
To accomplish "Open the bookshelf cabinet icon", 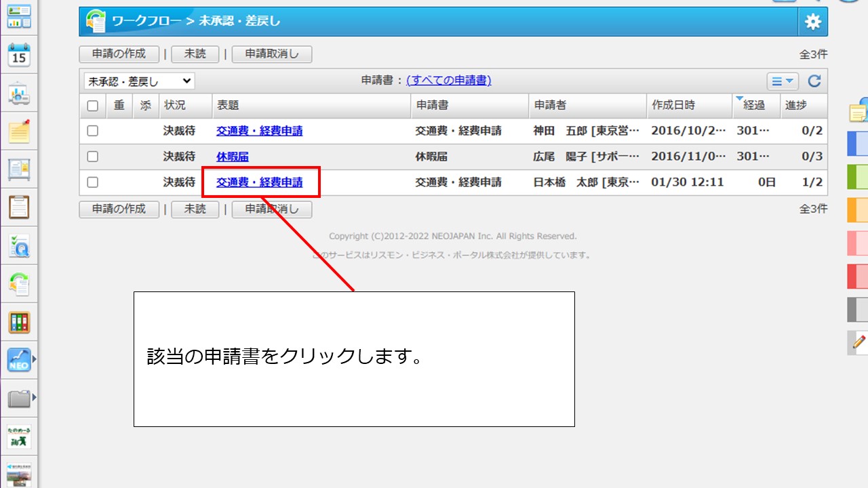I will pyautogui.click(x=19, y=322).
